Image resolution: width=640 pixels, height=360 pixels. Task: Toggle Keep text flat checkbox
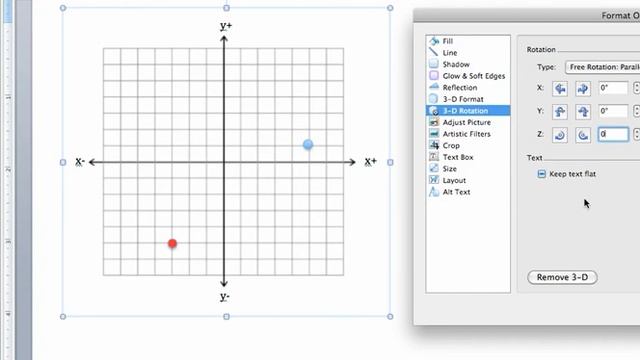(541, 174)
